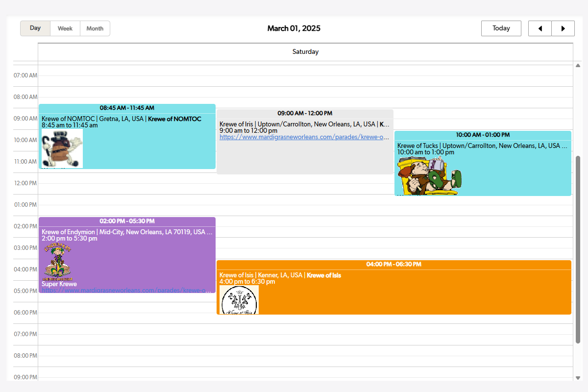Screen dimensions: 588x392
Task: Open the 04:00 PM - 06:30 PM event
Action: coord(393,264)
